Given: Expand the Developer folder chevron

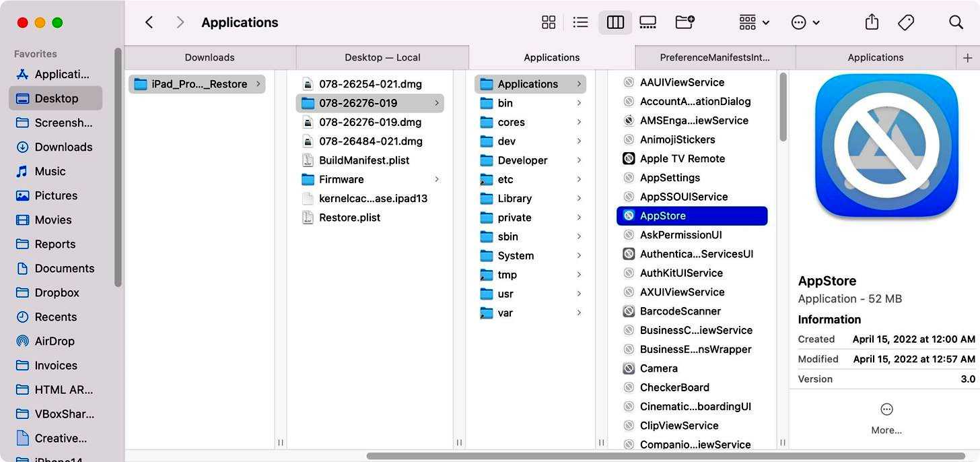Looking at the screenshot, I should pos(579,160).
